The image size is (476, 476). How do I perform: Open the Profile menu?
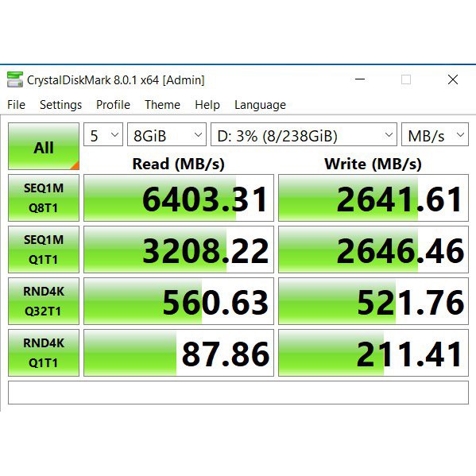(x=113, y=105)
